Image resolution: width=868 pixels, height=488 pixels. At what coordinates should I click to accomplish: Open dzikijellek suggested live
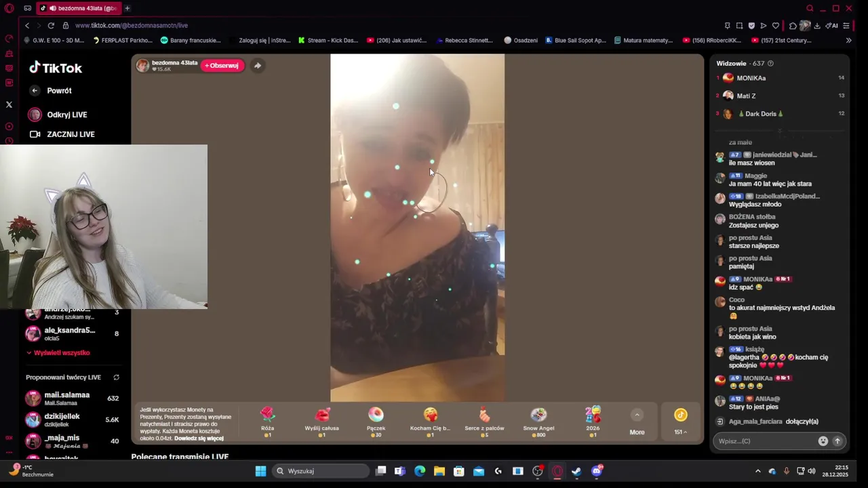[72, 420]
